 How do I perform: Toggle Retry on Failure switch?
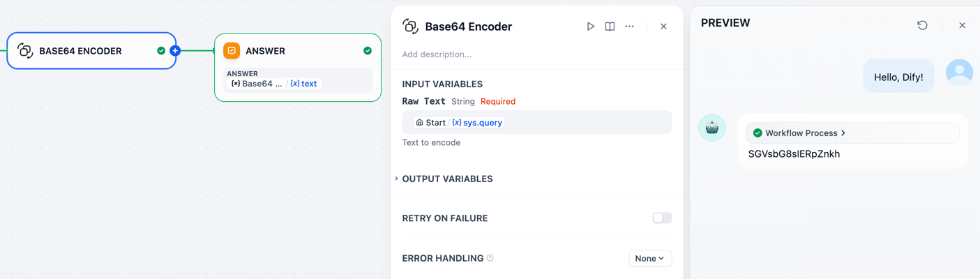click(661, 218)
